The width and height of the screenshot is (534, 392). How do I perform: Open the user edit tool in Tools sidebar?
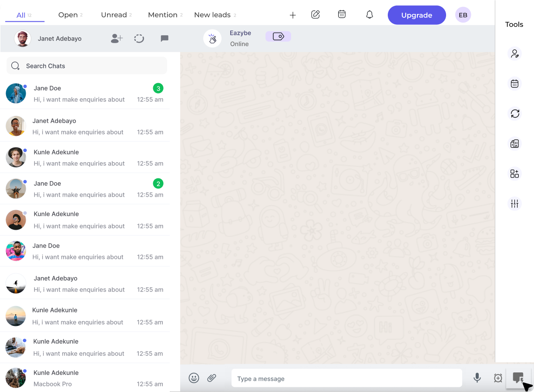pyautogui.click(x=515, y=54)
